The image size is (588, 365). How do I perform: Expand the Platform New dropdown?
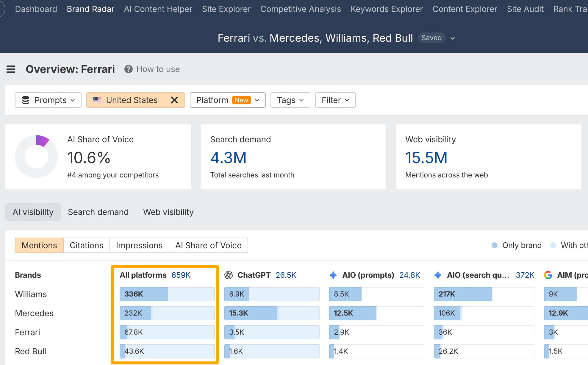tap(228, 100)
